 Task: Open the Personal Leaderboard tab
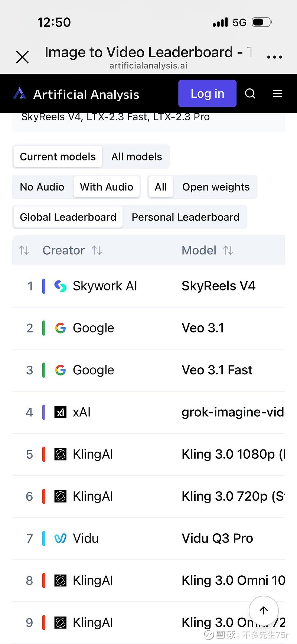(x=185, y=217)
